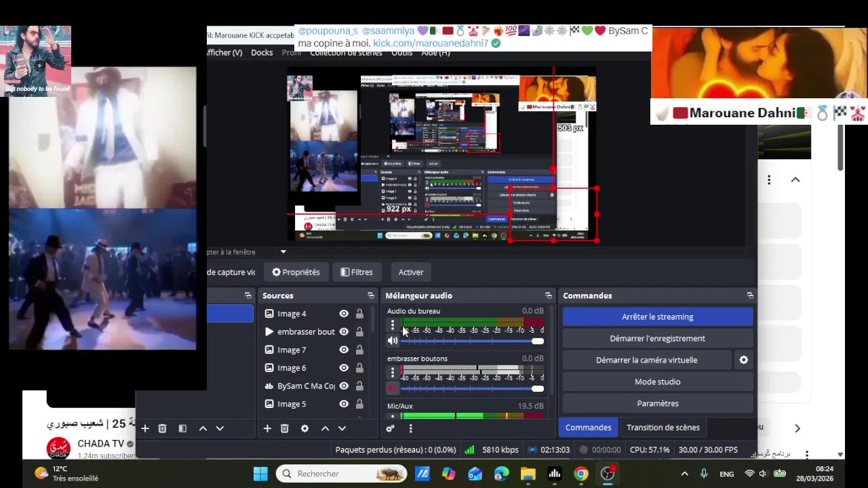Click Démarrer la caméra virtuelle
868x488 pixels.
[x=647, y=360]
